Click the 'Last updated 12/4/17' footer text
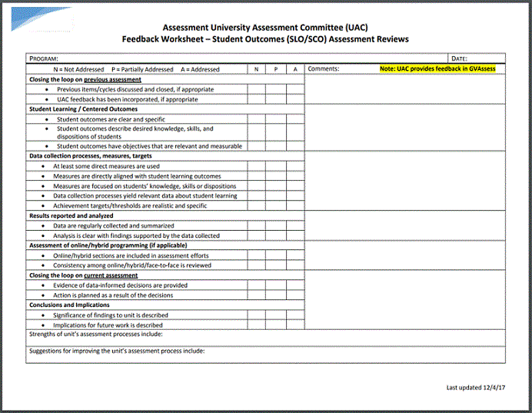 pyautogui.click(x=475, y=388)
